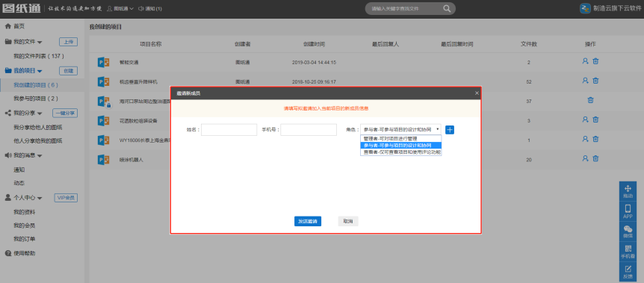Click the 图纸通 logo at top left
Screen dimensions: 644x283
pyautogui.click(x=22, y=9)
